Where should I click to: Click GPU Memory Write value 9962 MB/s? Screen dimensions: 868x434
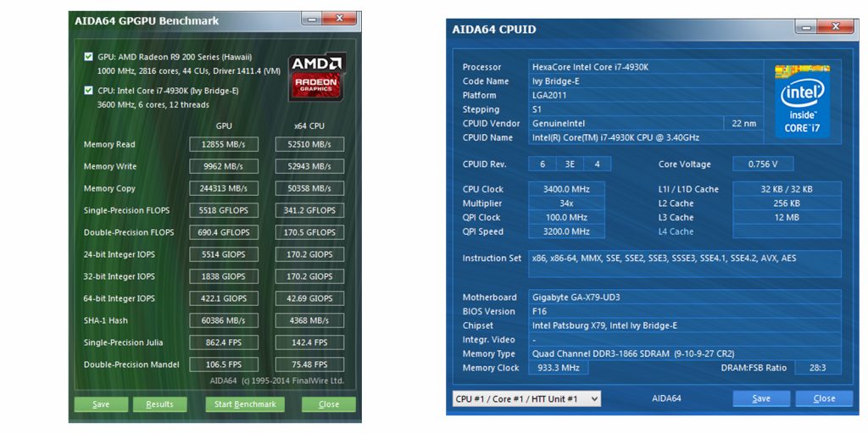click(224, 167)
